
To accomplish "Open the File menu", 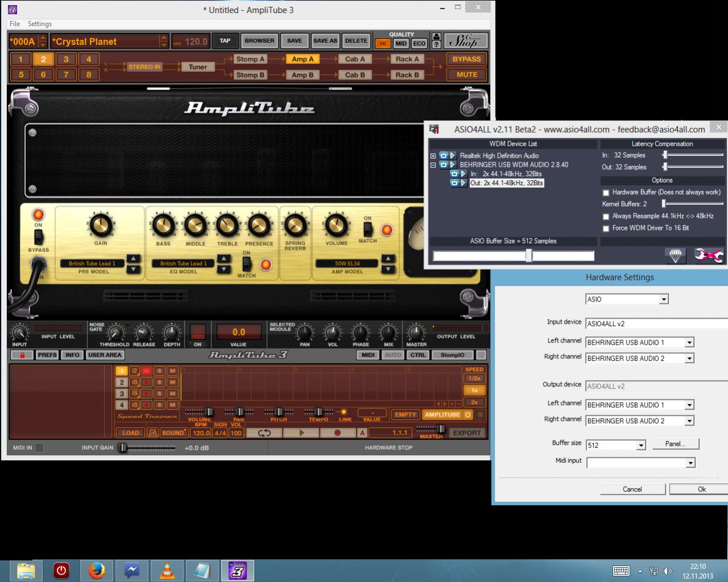I will 15,24.
